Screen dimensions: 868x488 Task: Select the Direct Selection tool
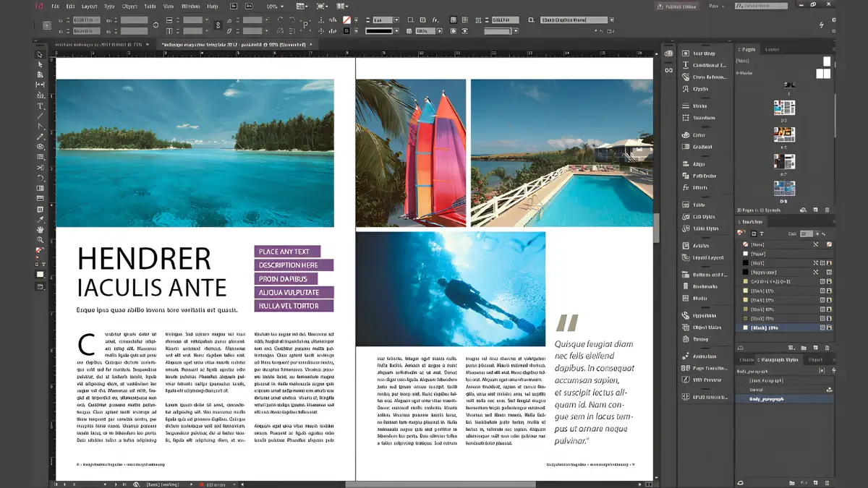pos(41,64)
